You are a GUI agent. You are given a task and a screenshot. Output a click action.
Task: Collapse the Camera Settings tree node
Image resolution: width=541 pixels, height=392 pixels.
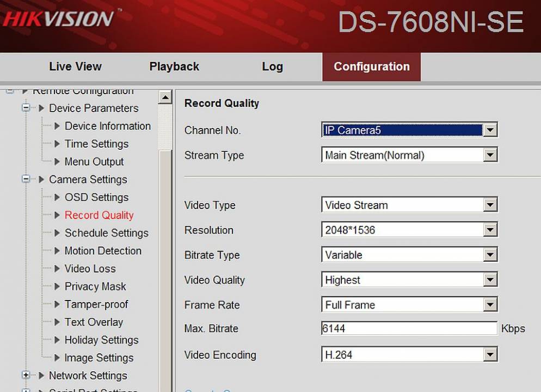[26, 179]
